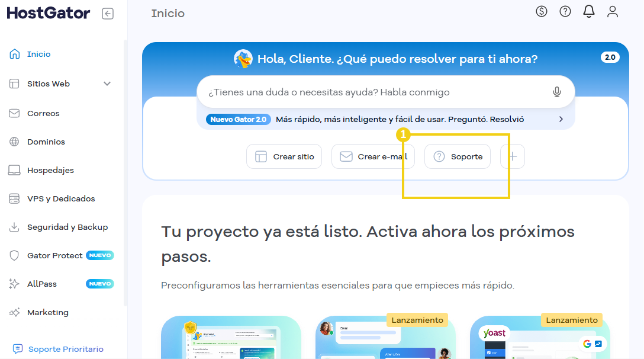Click the VPS y Dedicados server icon
The image size is (644, 359).
pos(14,198)
